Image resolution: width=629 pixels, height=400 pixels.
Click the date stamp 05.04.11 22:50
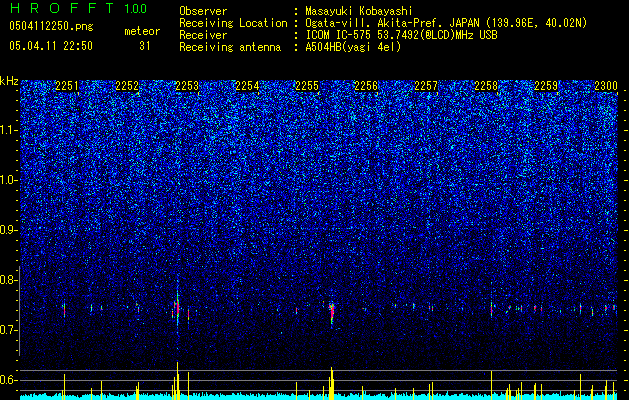(51, 46)
